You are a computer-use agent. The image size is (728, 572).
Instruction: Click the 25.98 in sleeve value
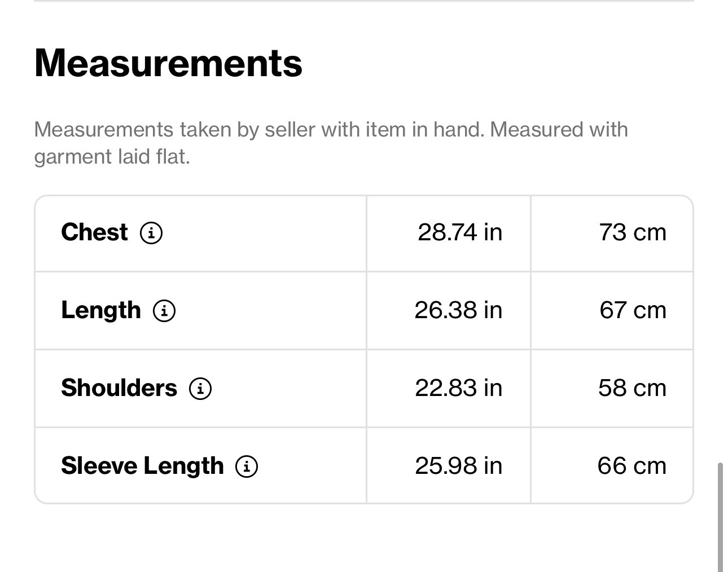coord(458,466)
